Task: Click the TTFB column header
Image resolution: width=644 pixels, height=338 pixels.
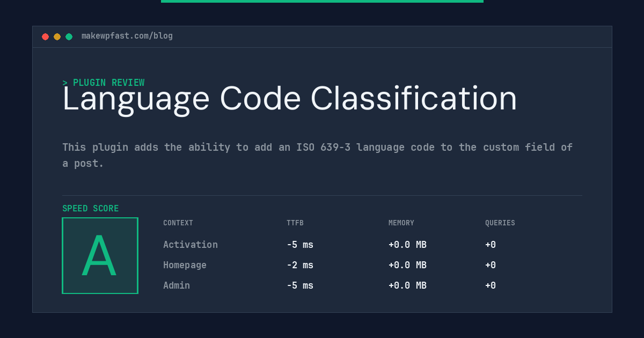Action: click(295, 223)
